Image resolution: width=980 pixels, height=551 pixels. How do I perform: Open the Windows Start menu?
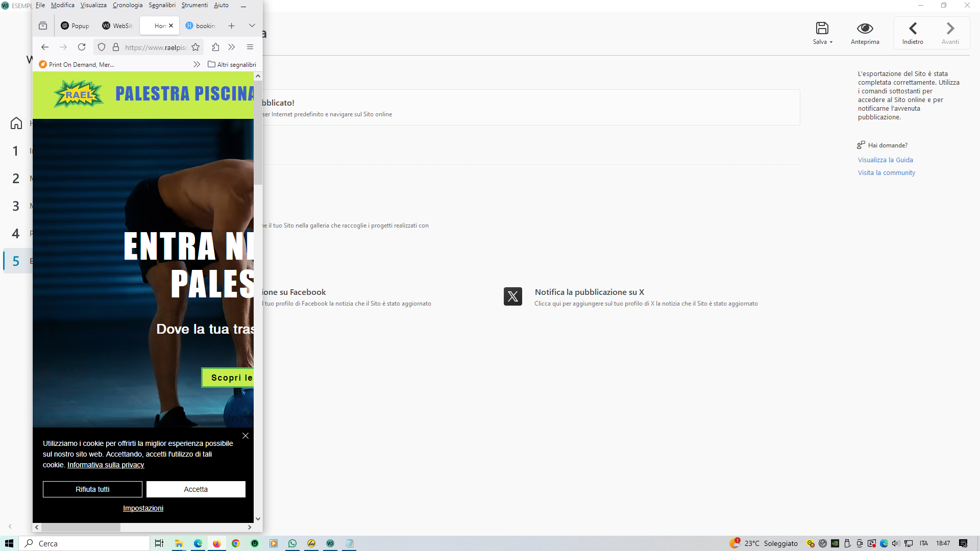pos(9,543)
